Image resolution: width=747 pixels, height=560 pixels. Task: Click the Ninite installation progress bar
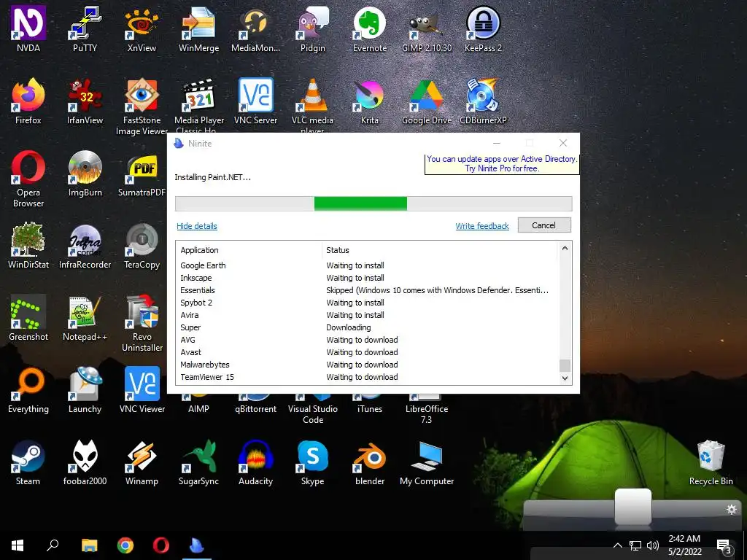[x=373, y=203]
